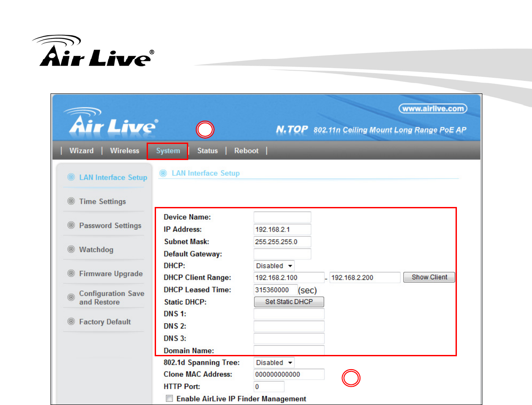
Task: Click bullet icon beside Password Settings
Action: 71,225
